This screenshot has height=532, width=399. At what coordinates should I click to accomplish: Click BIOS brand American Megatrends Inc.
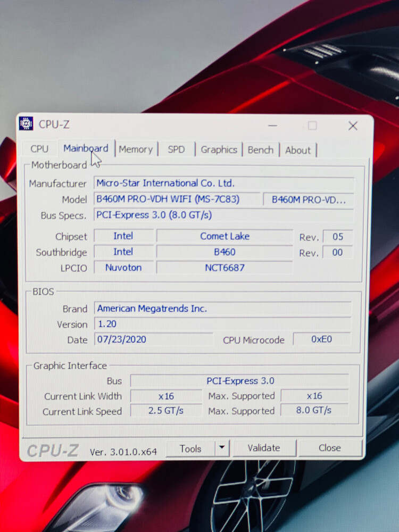[222, 309]
